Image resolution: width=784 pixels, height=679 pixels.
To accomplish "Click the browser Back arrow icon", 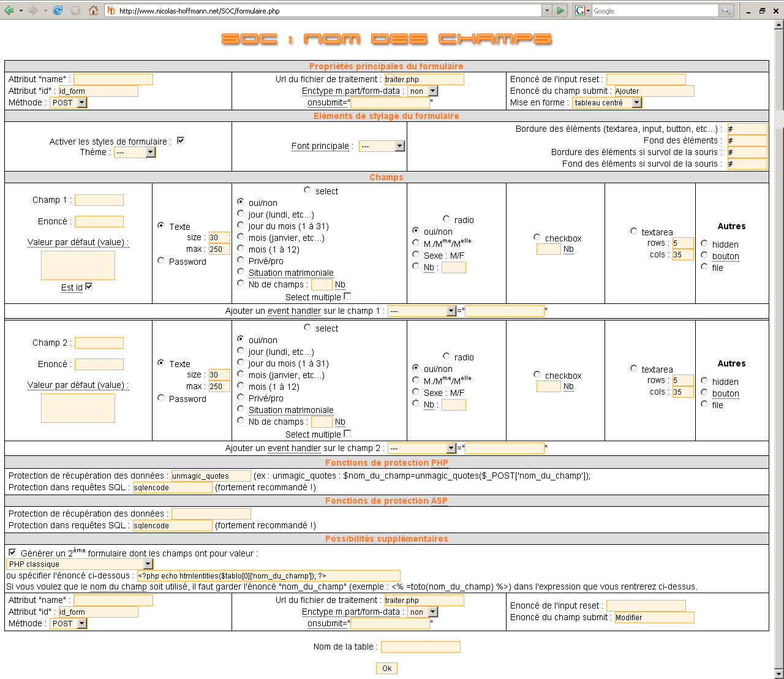I will click(x=9, y=10).
